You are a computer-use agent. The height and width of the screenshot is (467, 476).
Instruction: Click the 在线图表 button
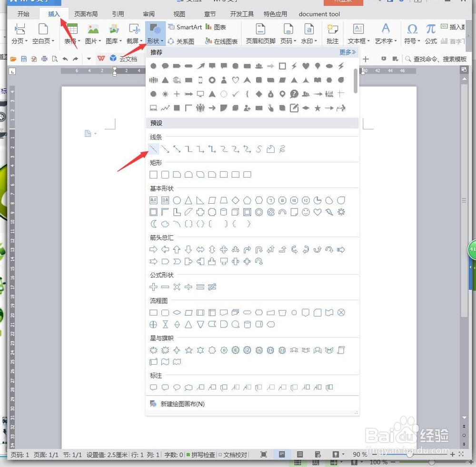[221, 41]
